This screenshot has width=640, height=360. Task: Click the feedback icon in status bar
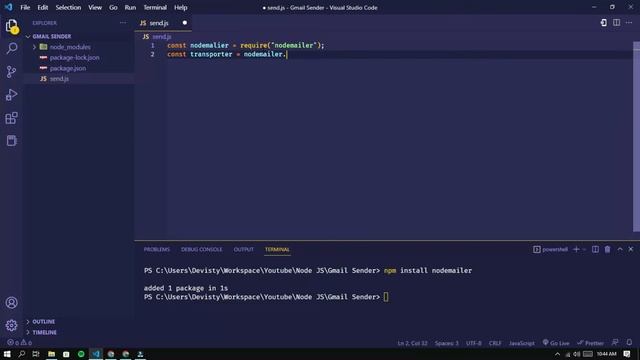[615, 342]
